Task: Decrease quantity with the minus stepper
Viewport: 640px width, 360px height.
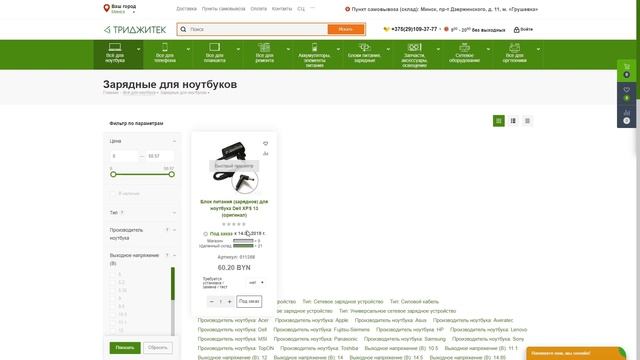Action: [211, 302]
